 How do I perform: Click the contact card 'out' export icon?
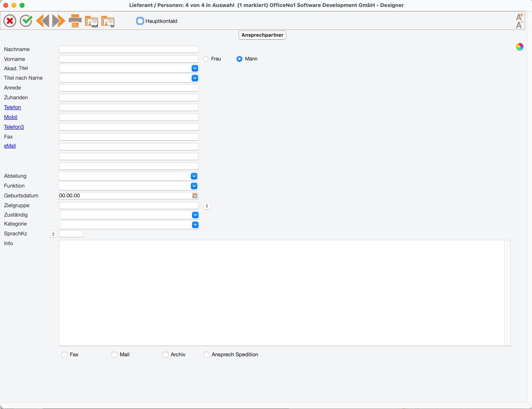[92, 21]
